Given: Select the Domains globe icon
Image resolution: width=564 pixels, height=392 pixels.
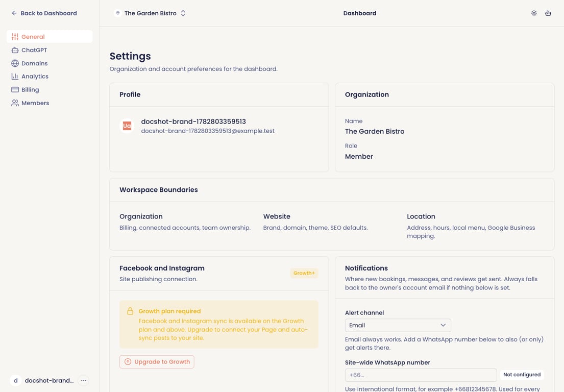Looking at the screenshot, I should [15, 63].
